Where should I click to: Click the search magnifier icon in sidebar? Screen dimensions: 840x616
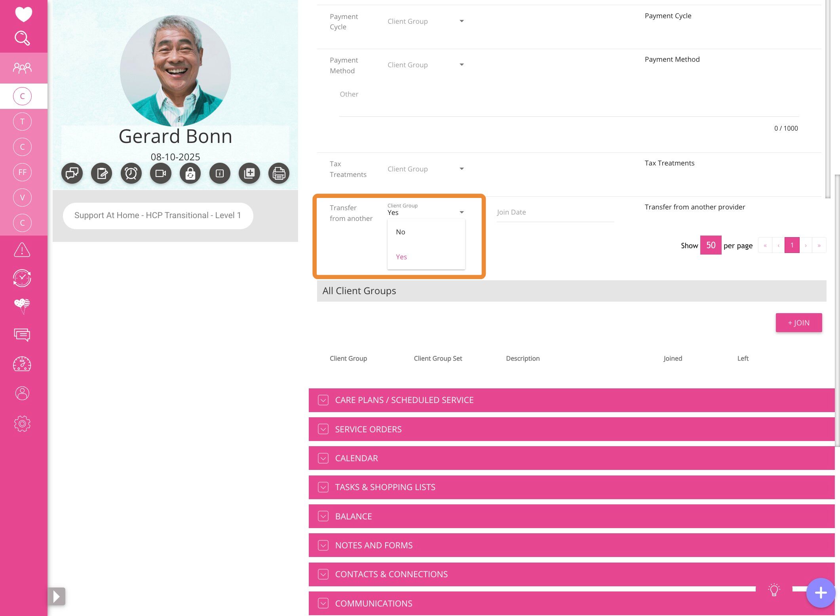[x=22, y=38]
